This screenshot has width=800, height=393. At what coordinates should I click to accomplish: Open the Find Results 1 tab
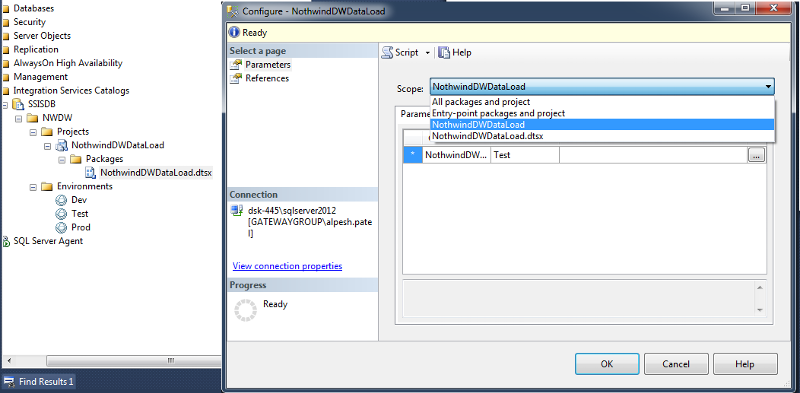tap(40, 382)
